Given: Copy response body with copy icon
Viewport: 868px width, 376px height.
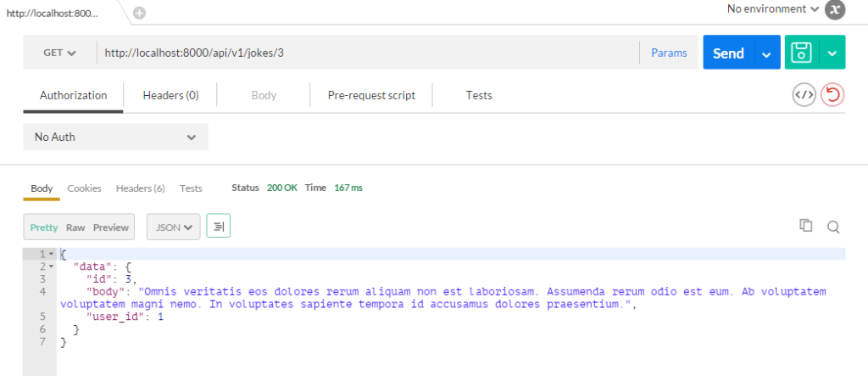Looking at the screenshot, I should (x=805, y=226).
